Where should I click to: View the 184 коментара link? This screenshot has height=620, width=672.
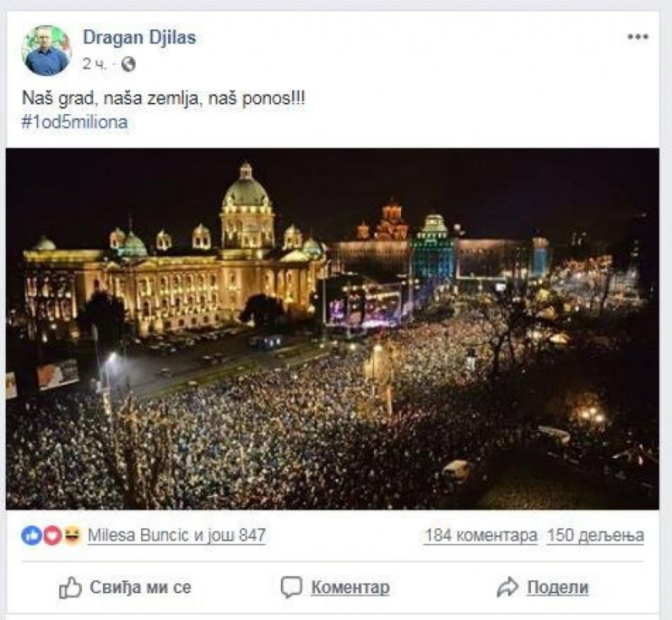(x=481, y=535)
